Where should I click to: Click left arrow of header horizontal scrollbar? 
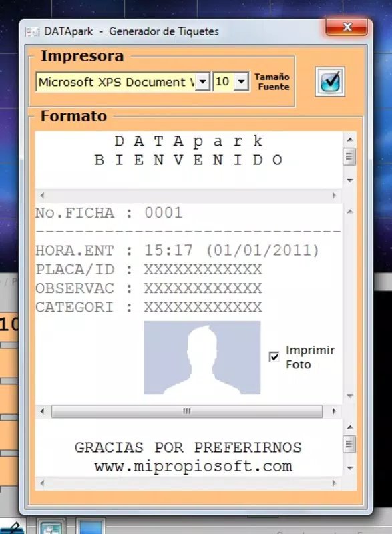coord(42,196)
